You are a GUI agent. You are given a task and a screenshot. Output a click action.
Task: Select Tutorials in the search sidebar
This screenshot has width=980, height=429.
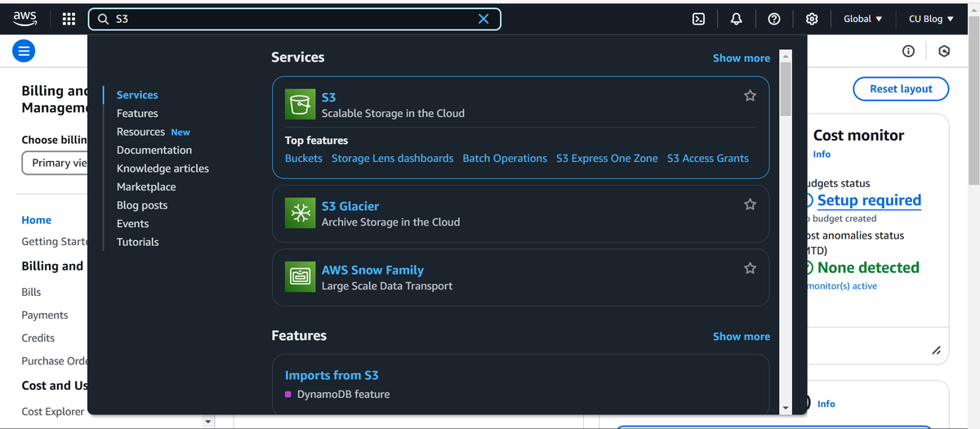[138, 242]
